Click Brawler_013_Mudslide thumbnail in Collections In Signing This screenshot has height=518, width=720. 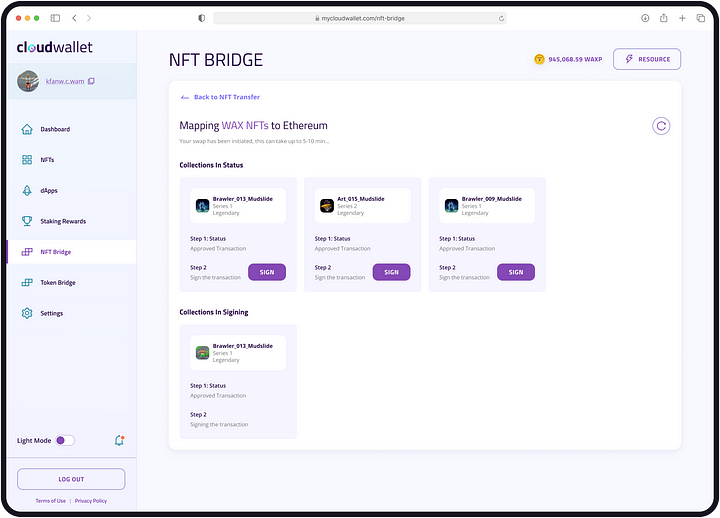click(x=202, y=353)
